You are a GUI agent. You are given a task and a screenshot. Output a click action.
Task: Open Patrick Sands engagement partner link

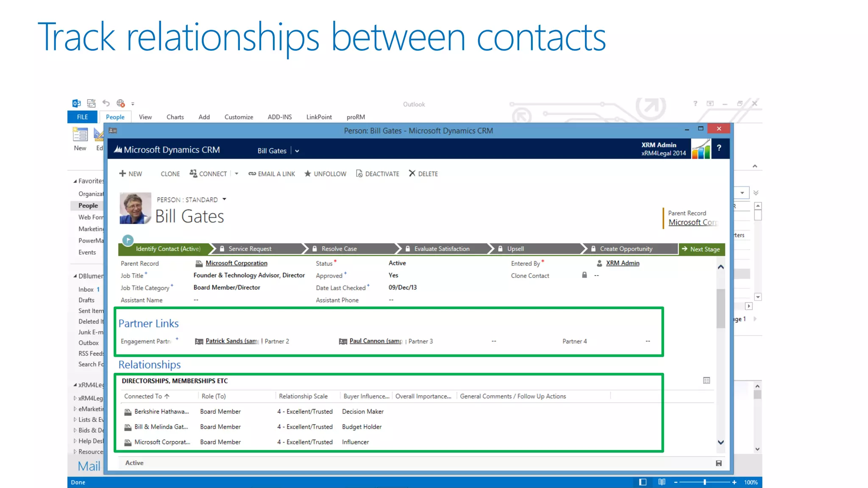click(x=231, y=341)
